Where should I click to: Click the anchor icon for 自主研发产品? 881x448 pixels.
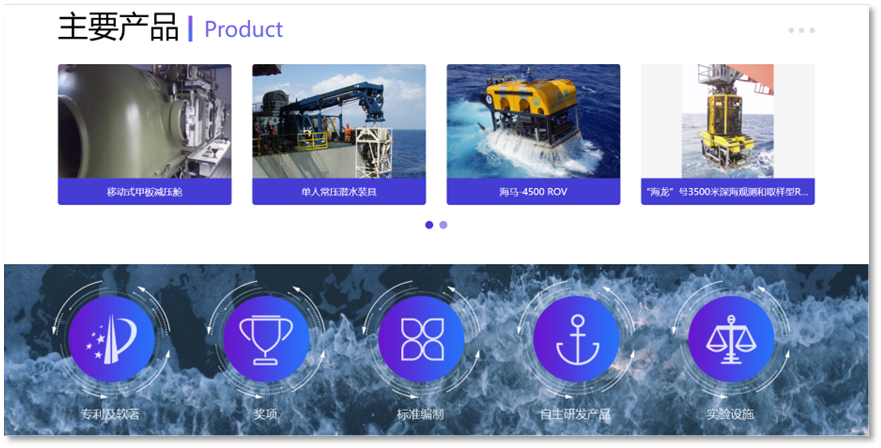(x=576, y=339)
